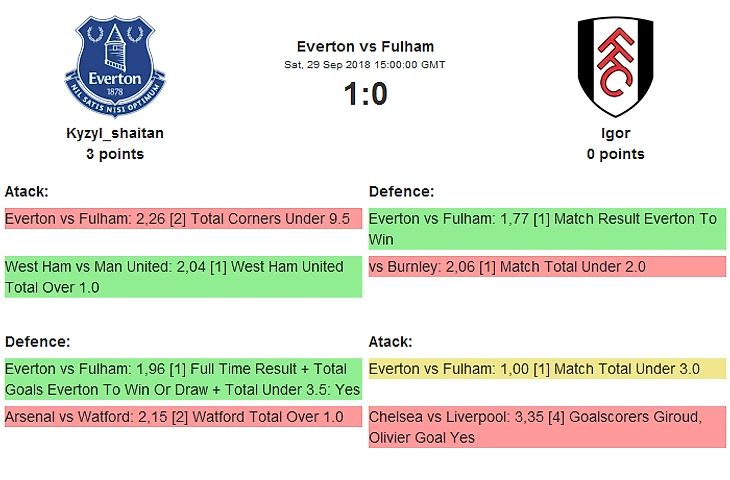The height and width of the screenshot is (480, 730).
Task: Select the vs Burnley Match Total Under 2.0 bet
Action: point(547,267)
